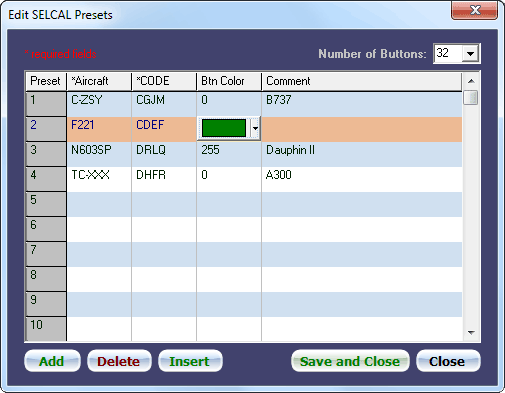The image size is (505, 393).
Task: Click the Btn Color cell in row 4
Action: tap(229, 179)
